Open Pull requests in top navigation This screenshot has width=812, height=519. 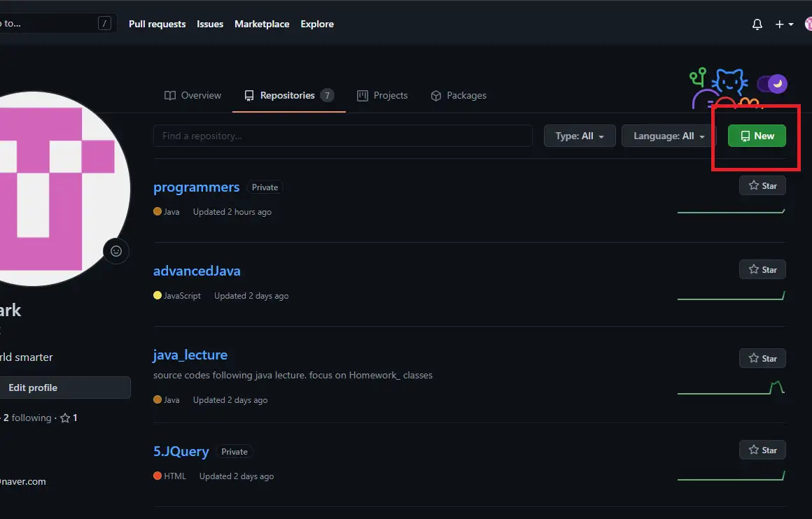pyautogui.click(x=157, y=24)
